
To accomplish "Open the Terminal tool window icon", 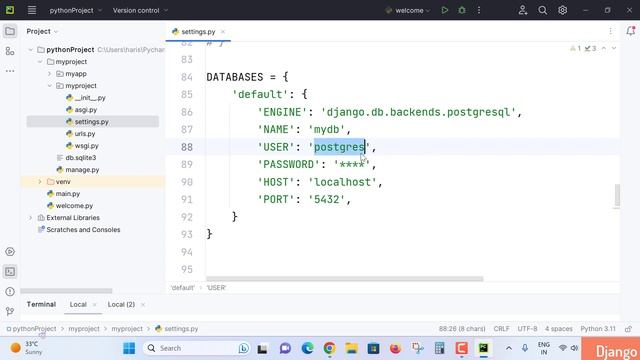I will point(10,271).
